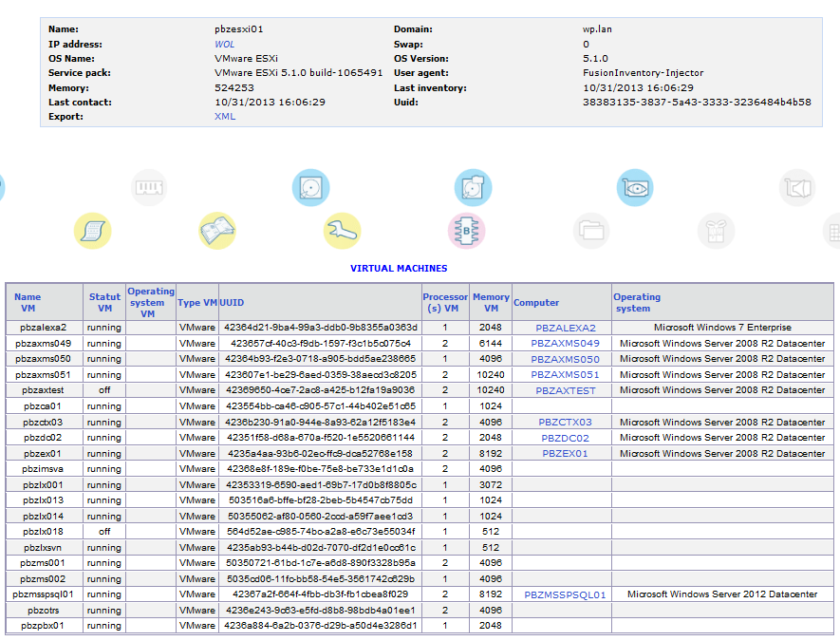This screenshot has width=840, height=641.
Task: Sort by the Type VM column header
Action: pos(197,303)
